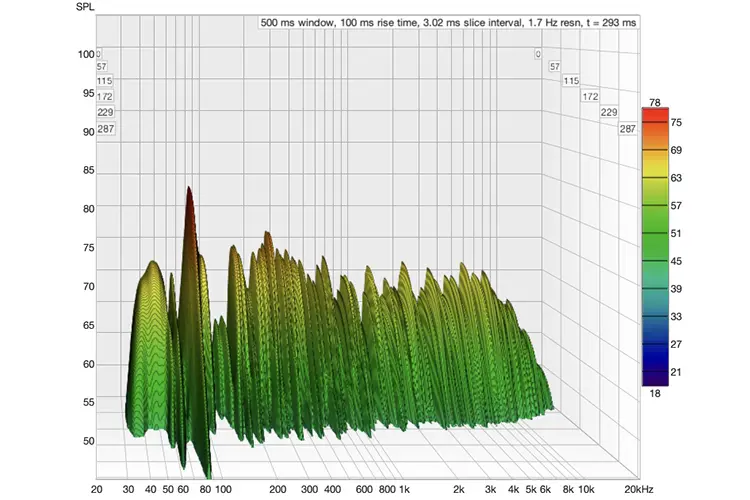Viewport: 750px width, 500px height.
Task: Click the 20kHz frequency axis label
Action: click(639, 489)
